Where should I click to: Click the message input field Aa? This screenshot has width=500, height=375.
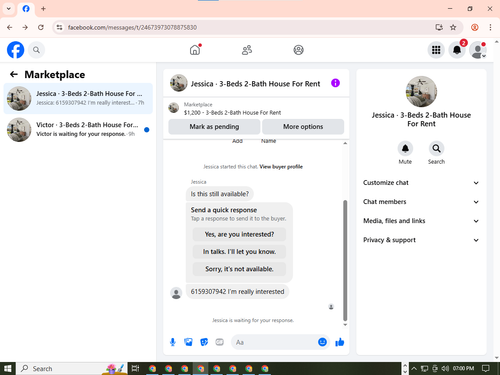pyautogui.click(x=273, y=342)
